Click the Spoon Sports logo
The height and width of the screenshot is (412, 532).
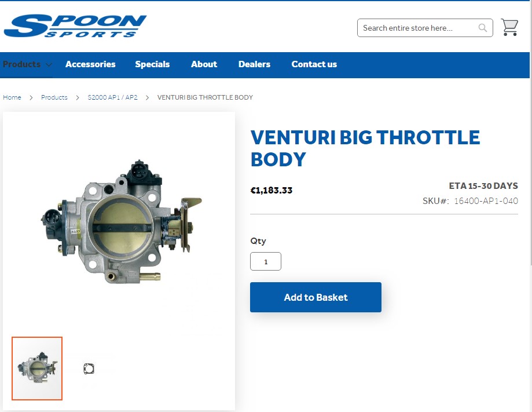pyautogui.click(x=75, y=26)
